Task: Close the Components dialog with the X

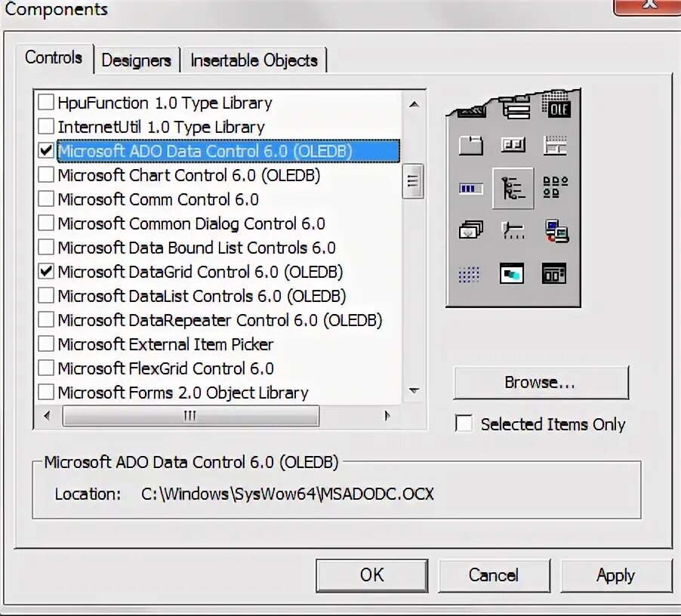Action: (x=649, y=6)
